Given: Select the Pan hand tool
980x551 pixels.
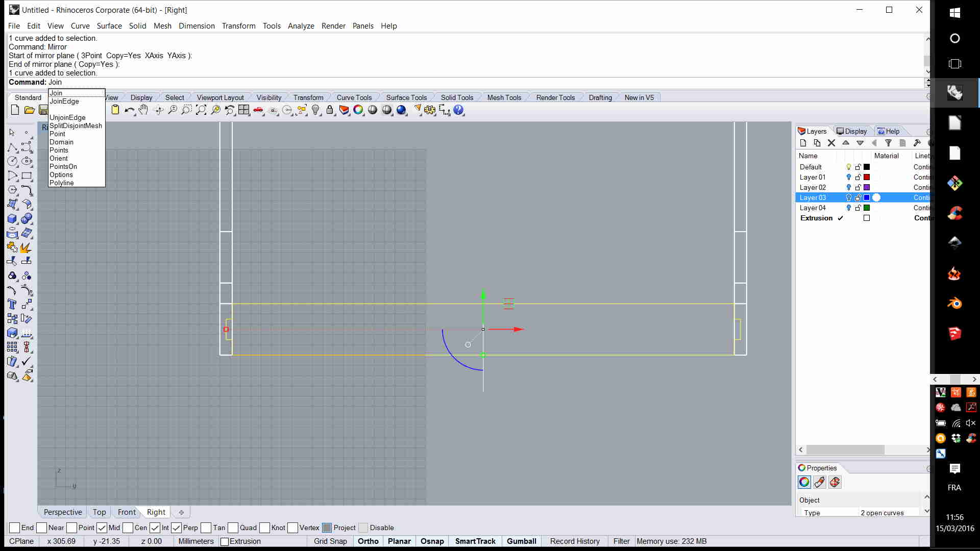Looking at the screenshot, I should [143, 110].
